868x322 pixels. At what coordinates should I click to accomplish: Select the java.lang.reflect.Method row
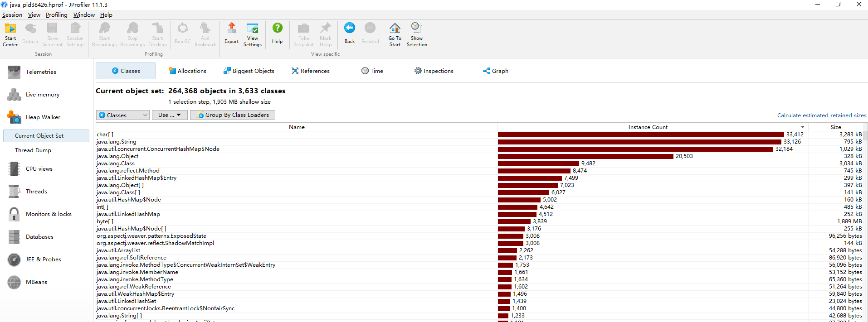tap(479, 171)
